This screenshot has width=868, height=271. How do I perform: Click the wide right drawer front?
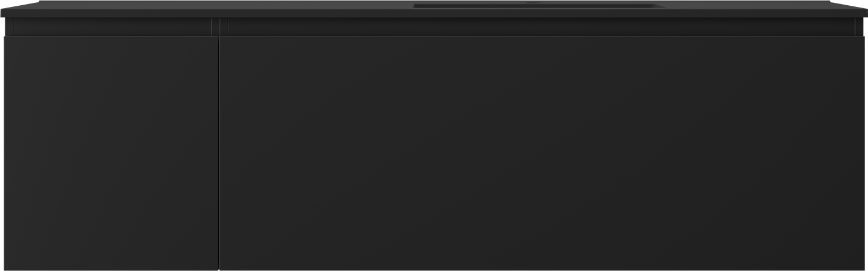542,153
